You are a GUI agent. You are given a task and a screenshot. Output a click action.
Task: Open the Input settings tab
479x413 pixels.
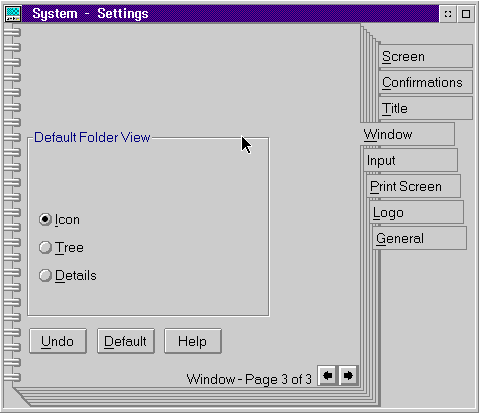click(410, 160)
